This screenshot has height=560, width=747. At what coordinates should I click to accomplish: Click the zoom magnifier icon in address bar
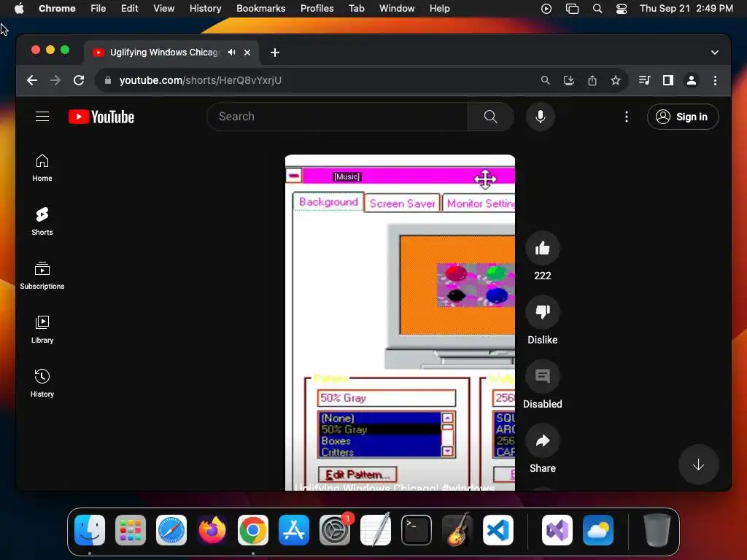click(546, 80)
